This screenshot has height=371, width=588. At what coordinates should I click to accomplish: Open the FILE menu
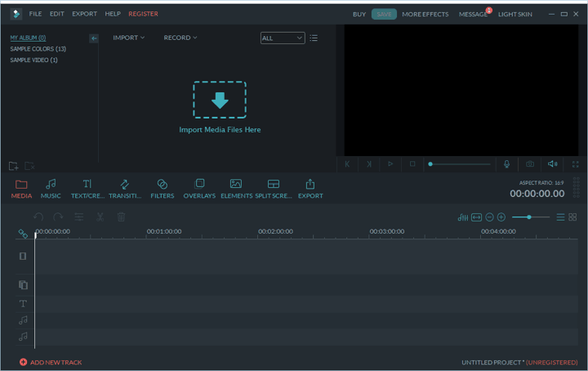pyautogui.click(x=35, y=14)
